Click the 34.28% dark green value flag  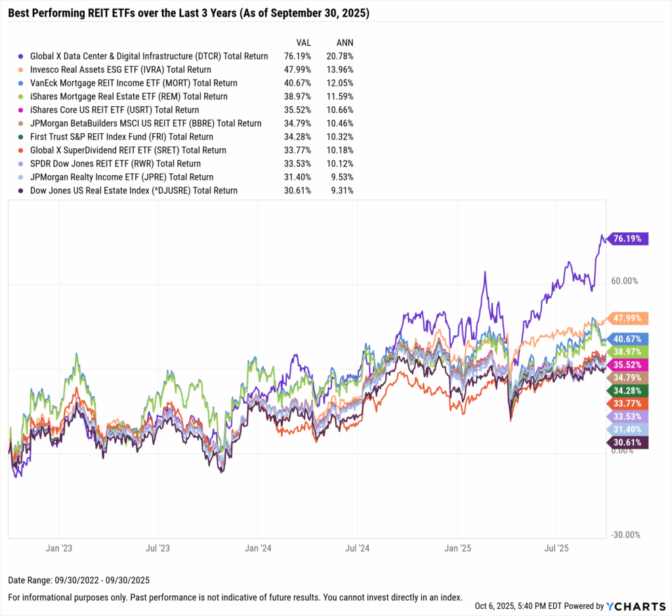coord(629,390)
